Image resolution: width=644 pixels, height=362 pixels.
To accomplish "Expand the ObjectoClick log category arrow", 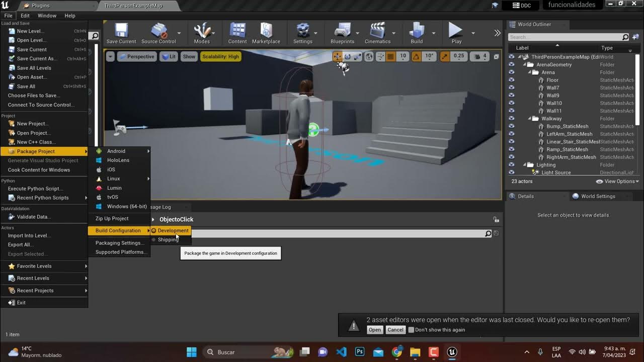I will point(153,220).
